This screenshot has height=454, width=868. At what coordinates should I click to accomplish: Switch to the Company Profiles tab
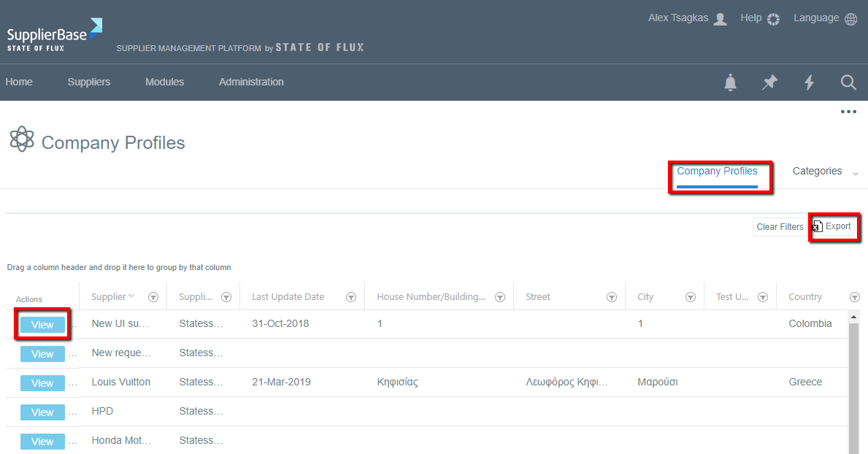(717, 171)
